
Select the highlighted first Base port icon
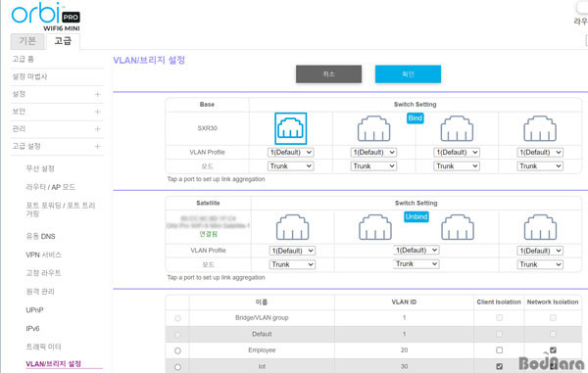291,128
